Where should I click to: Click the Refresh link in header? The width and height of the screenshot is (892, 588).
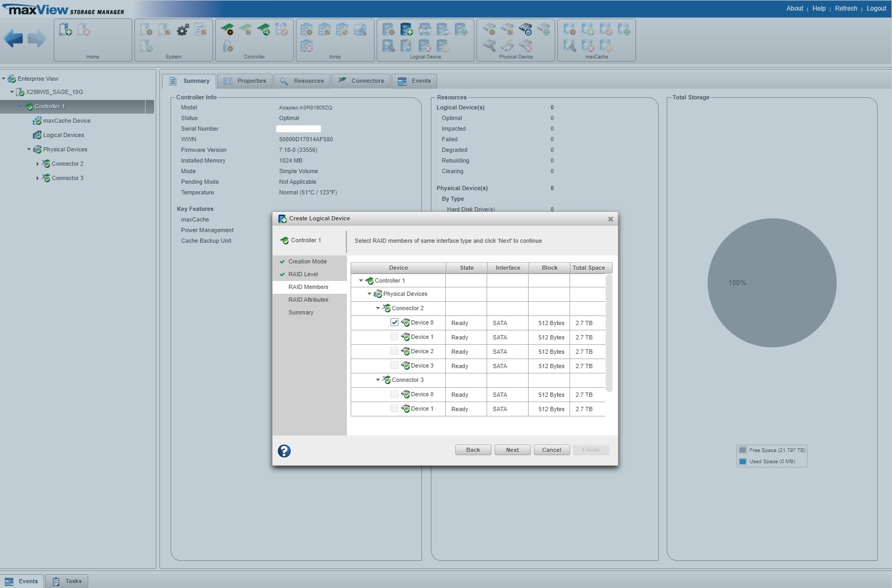[846, 8]
